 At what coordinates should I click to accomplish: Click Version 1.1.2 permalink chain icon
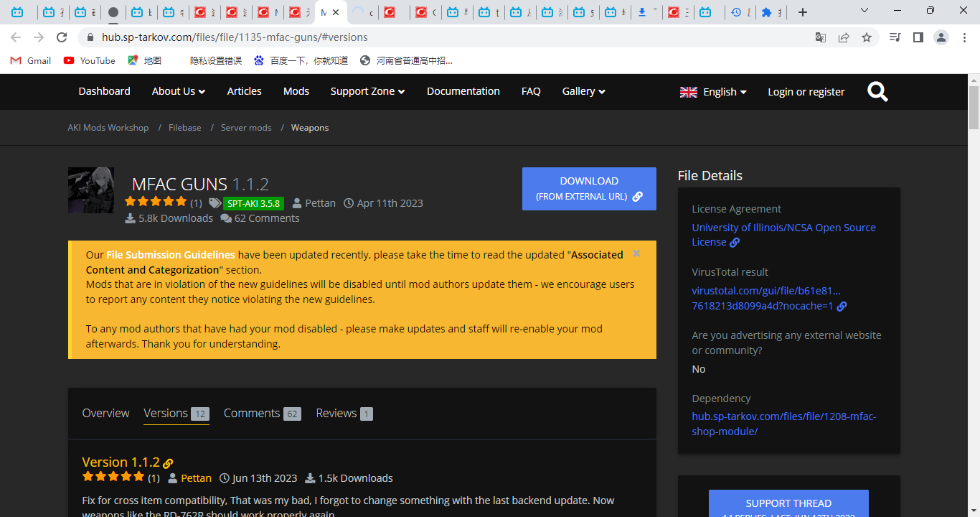[x=168, y=463]
